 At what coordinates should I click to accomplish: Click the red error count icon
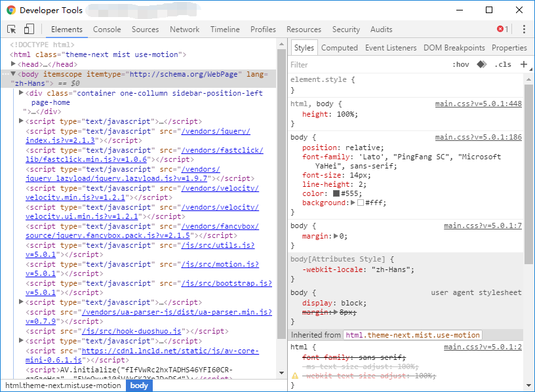pos(500,29)
